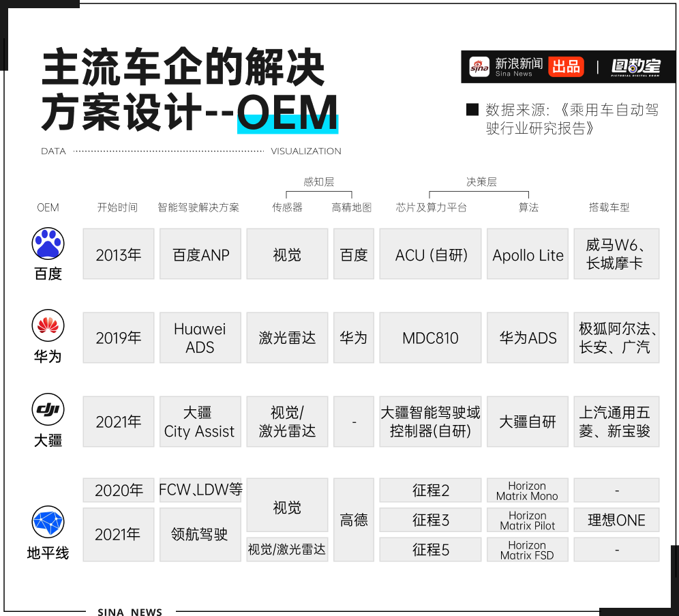Click the large 视觉 cell in Horizon row

288,505
